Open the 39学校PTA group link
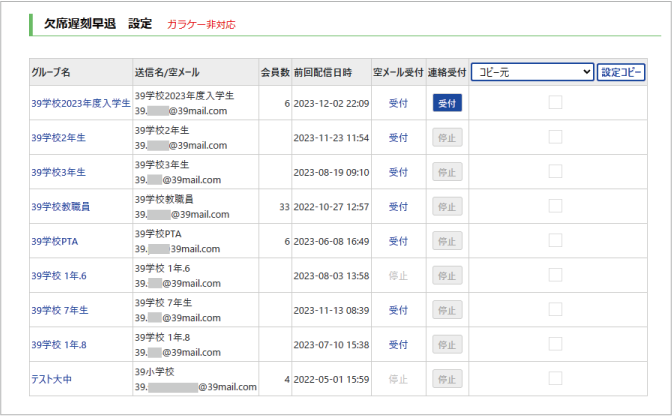672x416 pixels. click(54, 241)
